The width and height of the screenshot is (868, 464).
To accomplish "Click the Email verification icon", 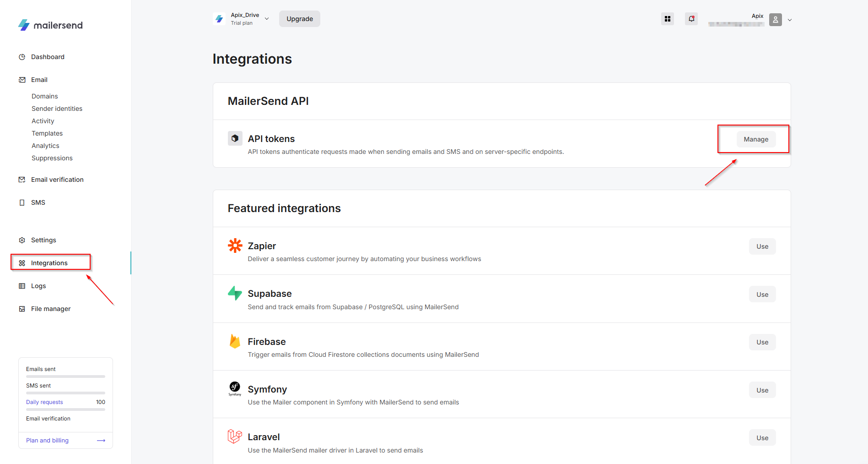I will (x=22, y=180).
